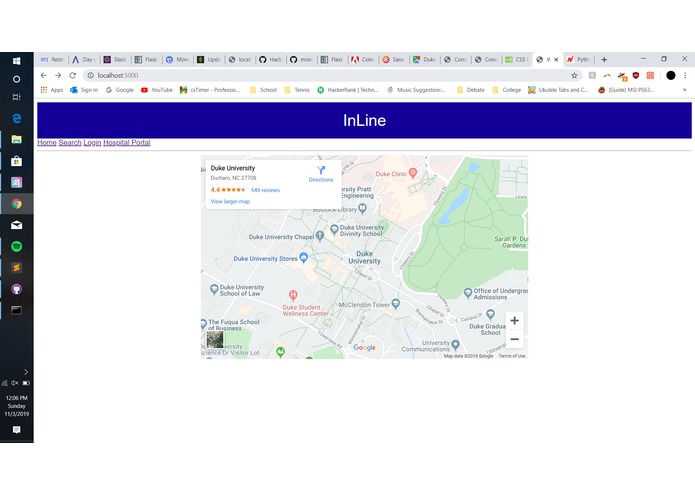The width and height of the screenshot is (695, 494).
Task: Launch Microsoft Edge from the taskbar
Action: (16, 118)
